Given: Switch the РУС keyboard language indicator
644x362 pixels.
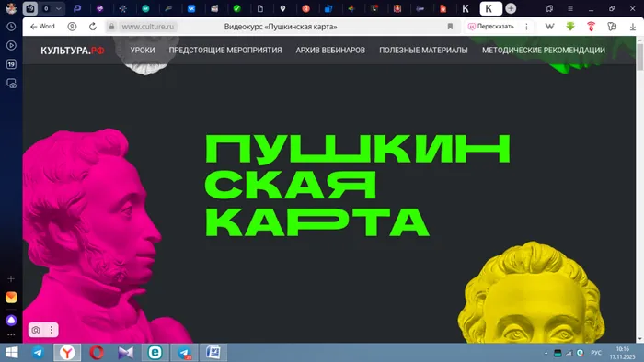Looking at the screenshot, I should pos(596,353).
